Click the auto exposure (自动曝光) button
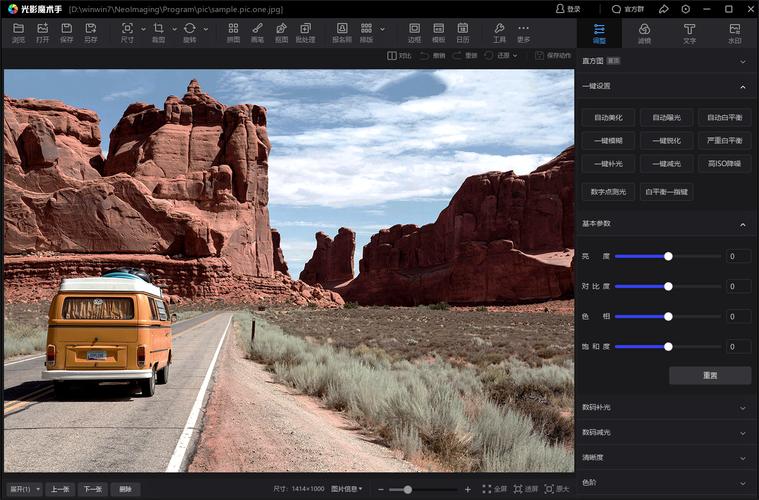The width and height of the screenshot is (759, 500). pyautogui.click(x=667, y=118)
